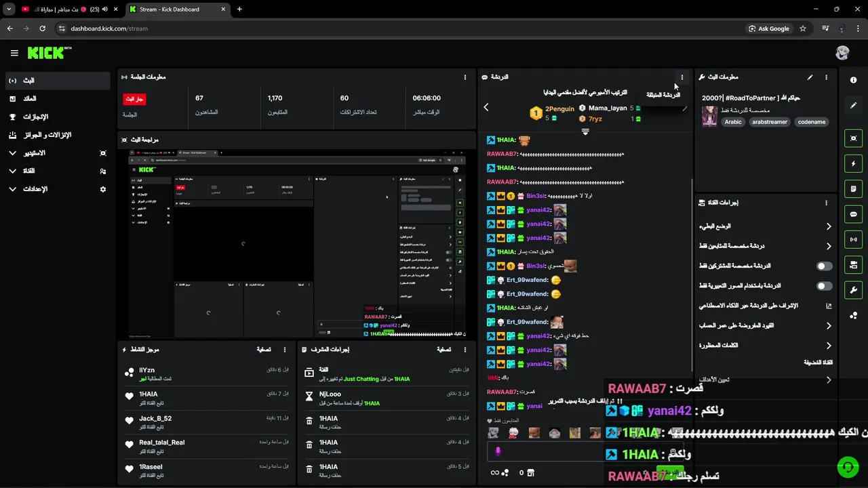Click تصفية filter in activity feed panel

pyautogui.click(x=264, y=350)
